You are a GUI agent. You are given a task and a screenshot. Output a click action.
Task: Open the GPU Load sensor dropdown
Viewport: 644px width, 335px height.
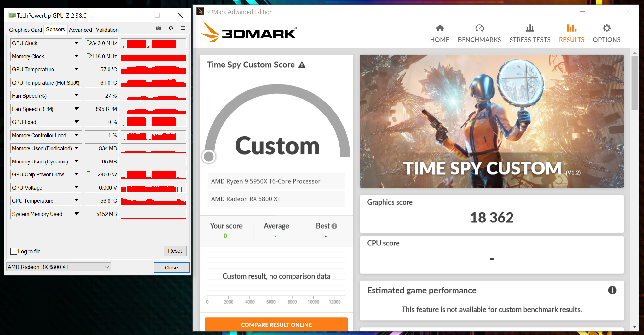point(77,122)
